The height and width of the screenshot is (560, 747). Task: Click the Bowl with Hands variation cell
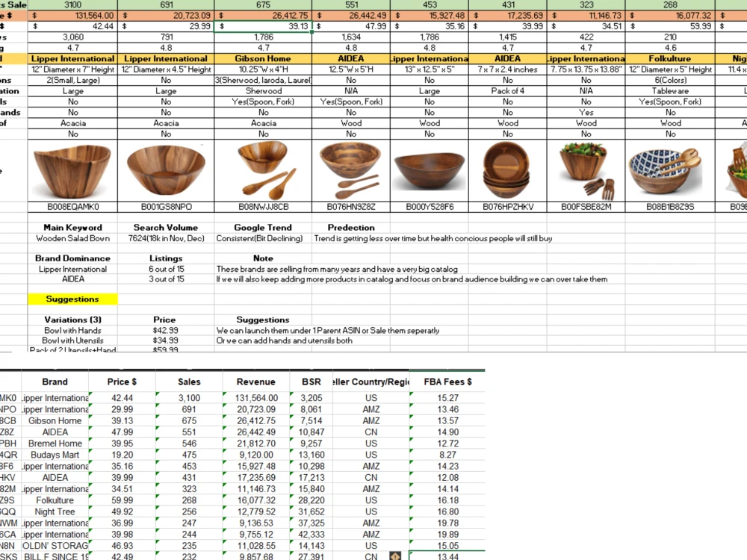(72, 331)
